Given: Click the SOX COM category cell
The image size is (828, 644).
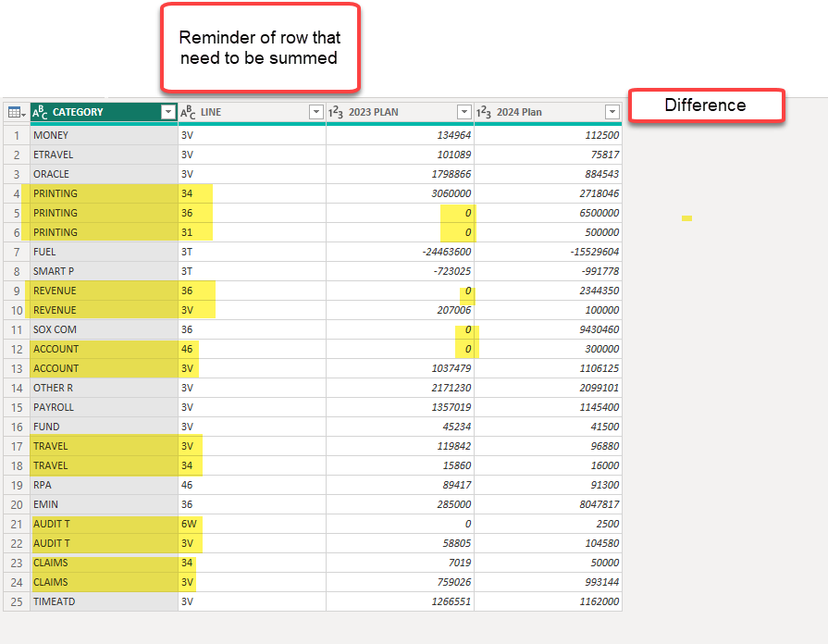Looking at the screenshot, I should pos(104,329).
